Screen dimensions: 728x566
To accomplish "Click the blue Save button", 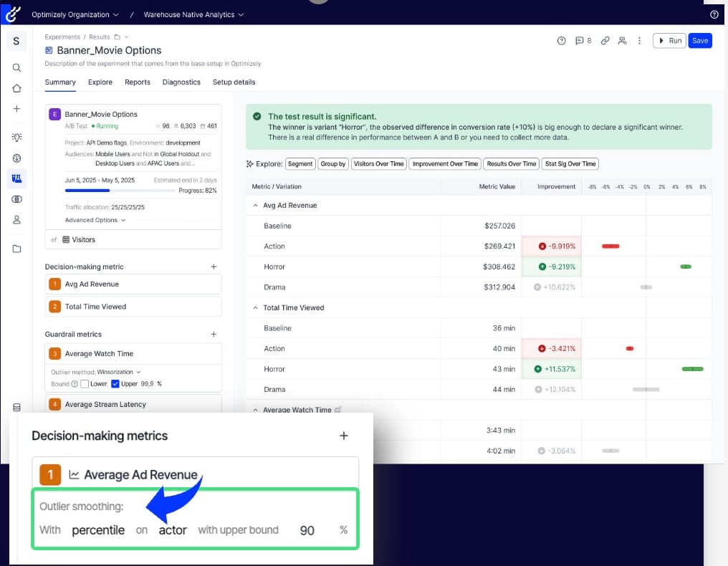I will click(700, 41).
